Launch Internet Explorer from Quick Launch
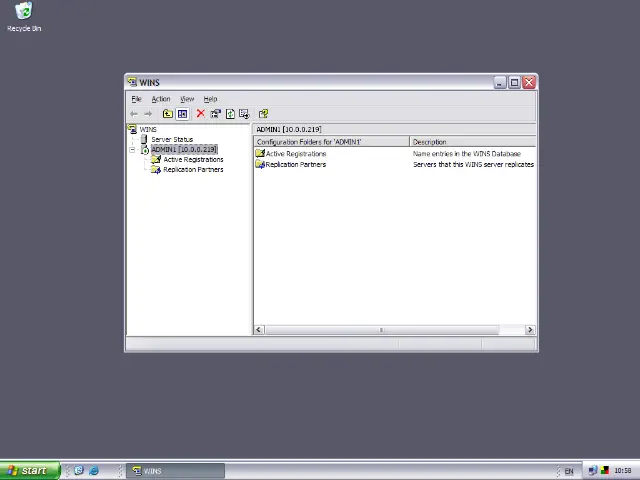 [x=94, y=471]
